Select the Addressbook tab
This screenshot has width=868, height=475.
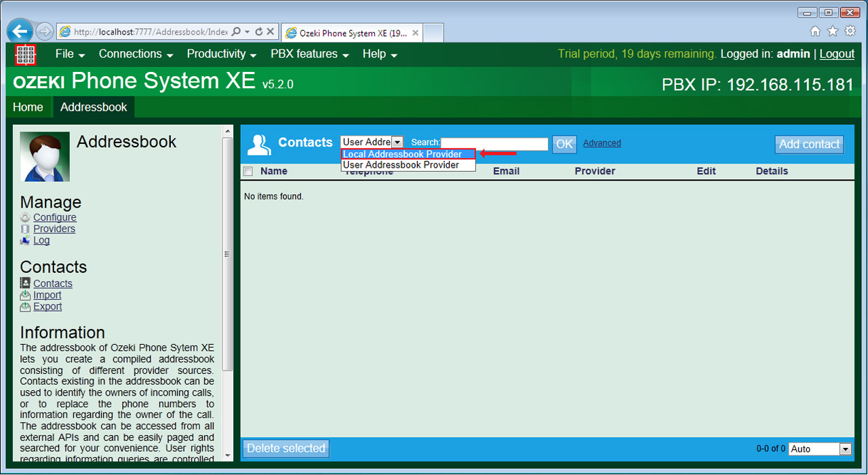click(94, 107)
